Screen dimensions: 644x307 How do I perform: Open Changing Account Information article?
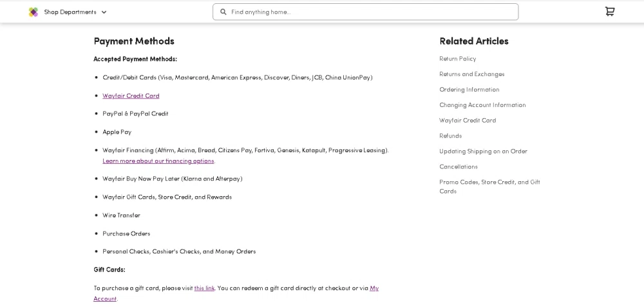pos(482,105)
